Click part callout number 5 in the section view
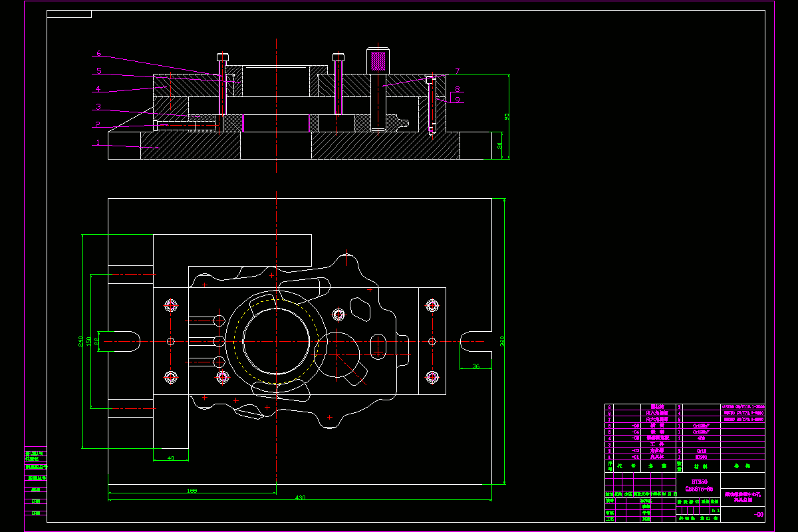This screenshot has width=798, height=532. [98, 70]
